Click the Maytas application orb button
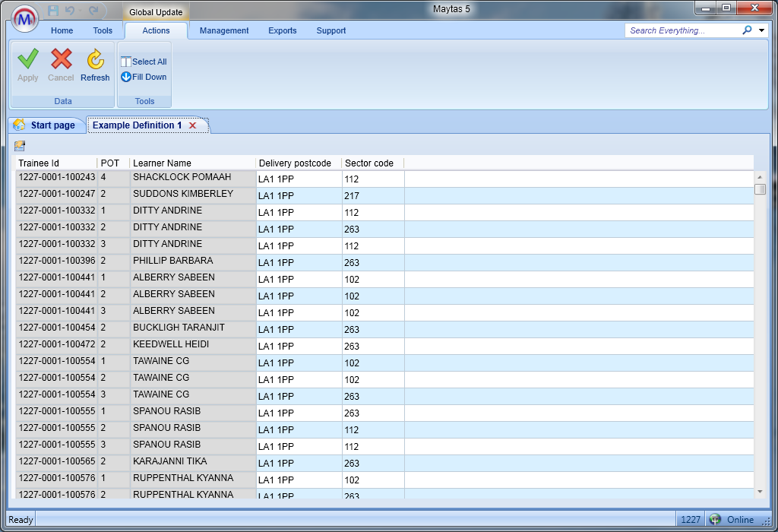 pyautogui.click(x=25, y=18)
